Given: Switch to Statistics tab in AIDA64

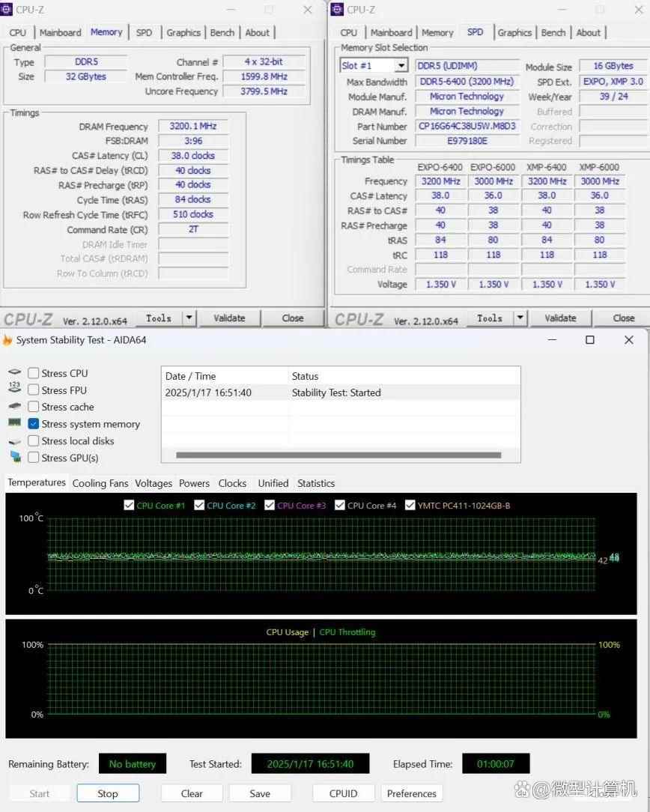Looking at the screenshot, I should pyautogui.click(x=316, y=482).
